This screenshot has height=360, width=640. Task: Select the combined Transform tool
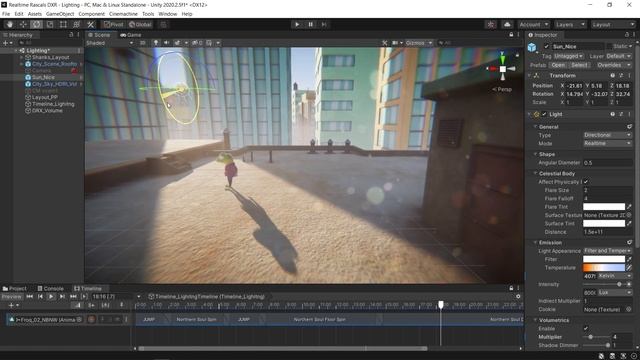77,24
